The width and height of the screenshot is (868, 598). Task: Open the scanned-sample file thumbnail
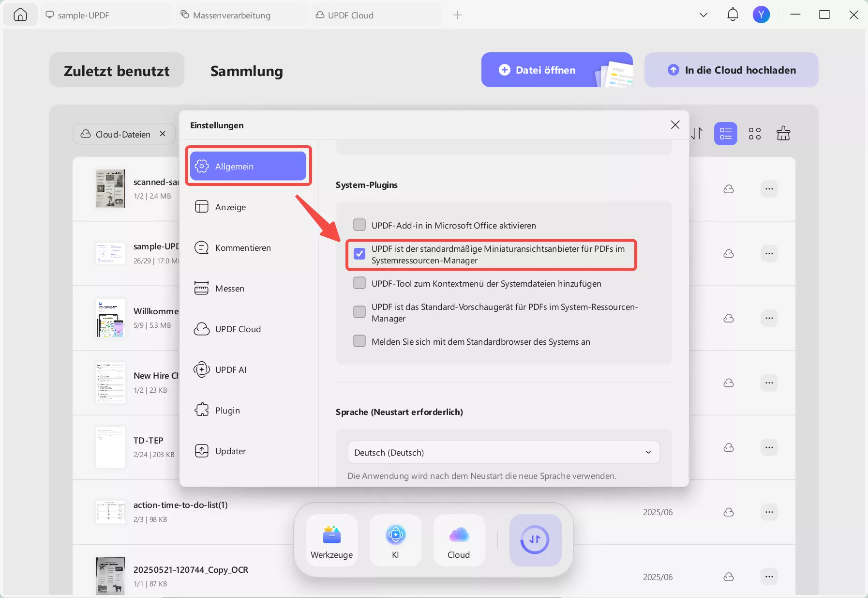tap(110, 189)
